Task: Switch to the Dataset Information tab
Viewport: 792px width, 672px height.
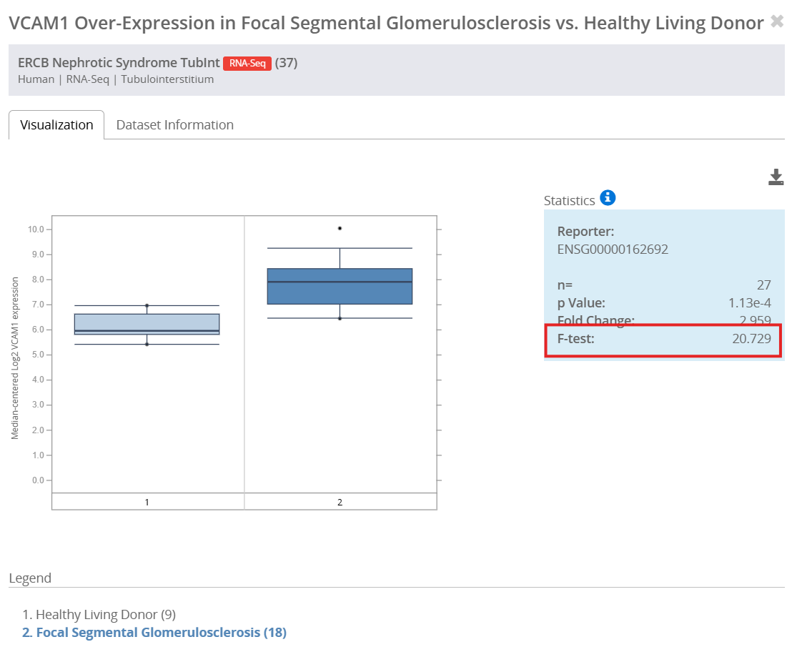Action: click(x=174, y=125)
